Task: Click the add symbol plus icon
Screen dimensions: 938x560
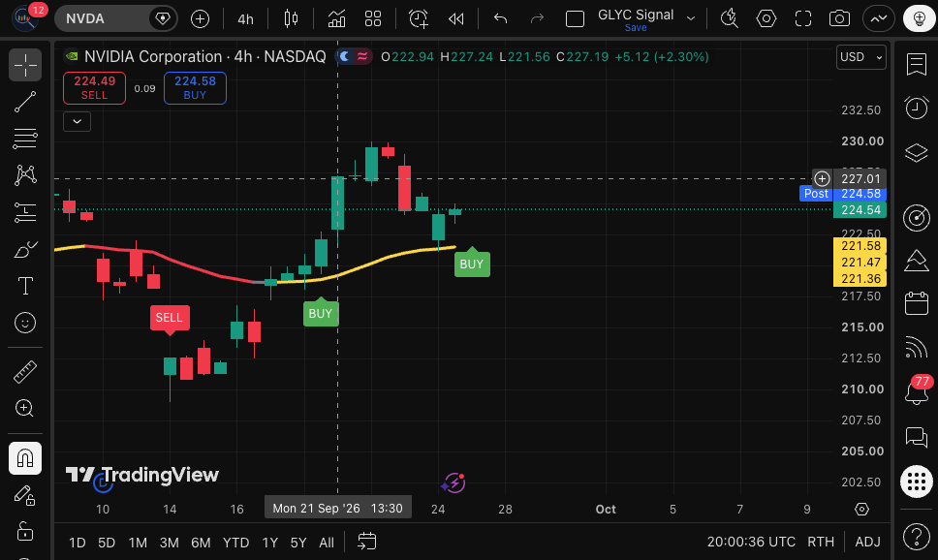Action: pos(200,19)
